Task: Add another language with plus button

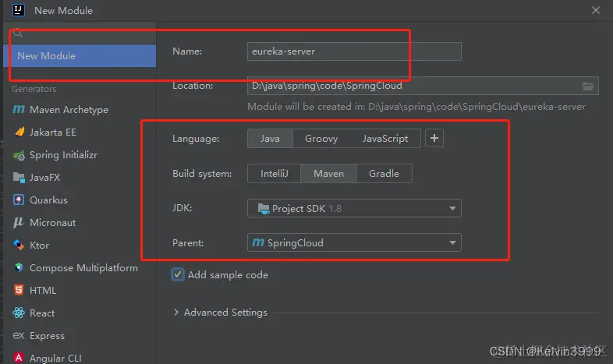Action: tap(434, 138)
